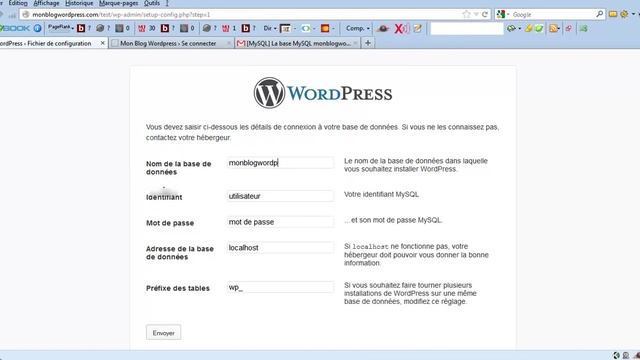Close the Fichier de configuration tab
Screen dimensions: 640x360
(x=102, y=43)
